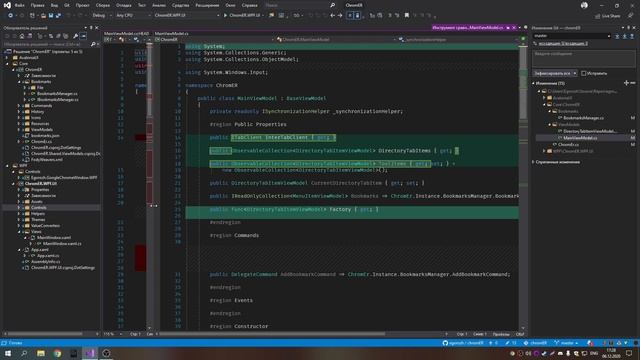Click the fetch icon in Git Changes
Viewport: 640px width, 360px height.
click(x=617, y=36)
